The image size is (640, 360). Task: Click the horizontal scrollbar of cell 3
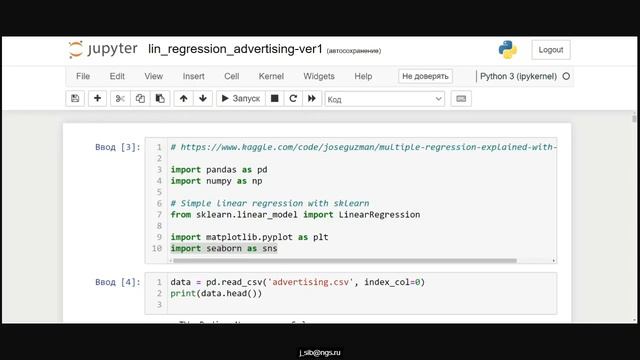point(345,260)
